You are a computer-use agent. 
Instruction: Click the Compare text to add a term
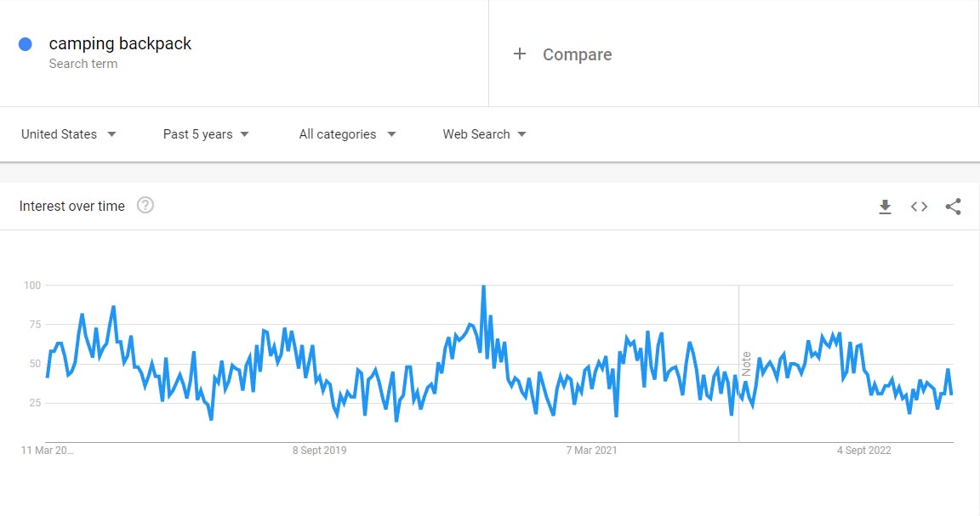[x=577, y=54]
